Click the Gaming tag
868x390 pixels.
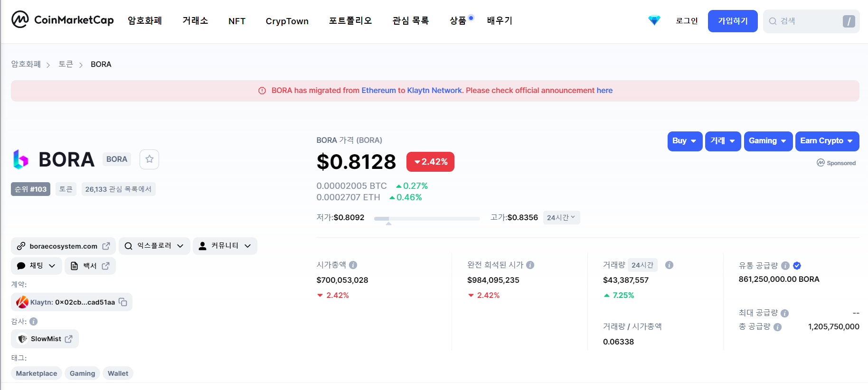click(x=82, y=373)
